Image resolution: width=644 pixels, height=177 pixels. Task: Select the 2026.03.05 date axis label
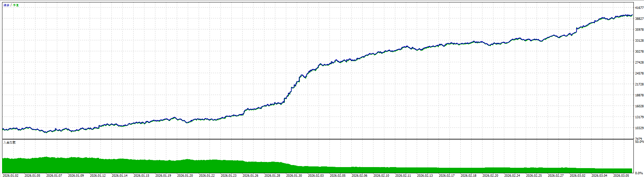coord(621,175)
